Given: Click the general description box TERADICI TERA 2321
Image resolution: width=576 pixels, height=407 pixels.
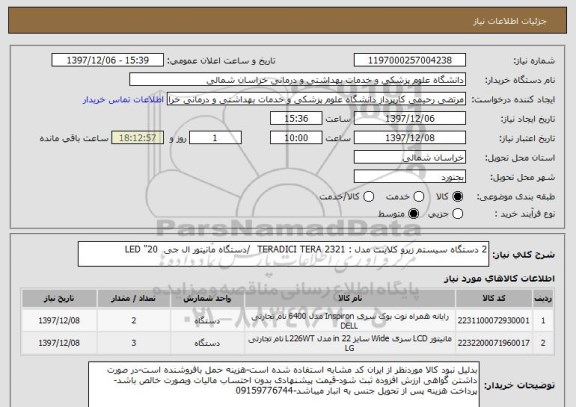Looking at the screenshot, I should click(x=283, y=254).
